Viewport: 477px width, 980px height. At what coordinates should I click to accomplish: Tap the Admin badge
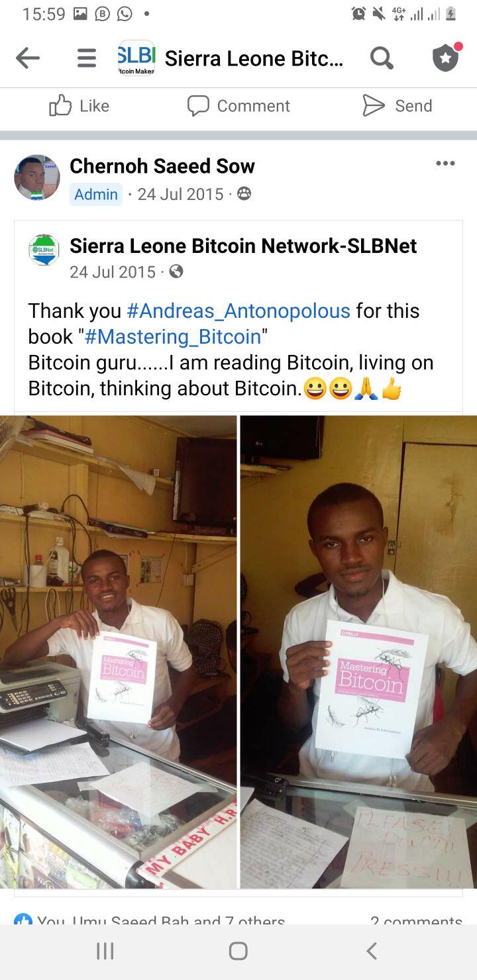96,194
